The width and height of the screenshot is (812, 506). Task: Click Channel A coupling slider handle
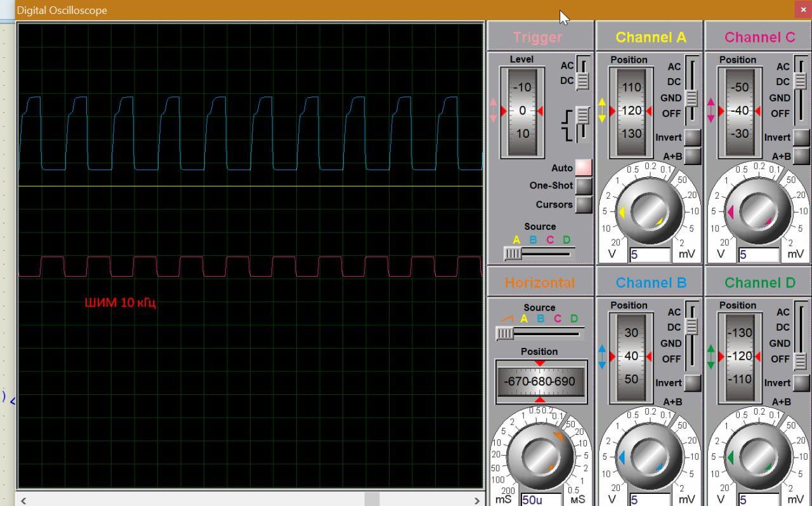pyautogui.click(x=692, y=98)
